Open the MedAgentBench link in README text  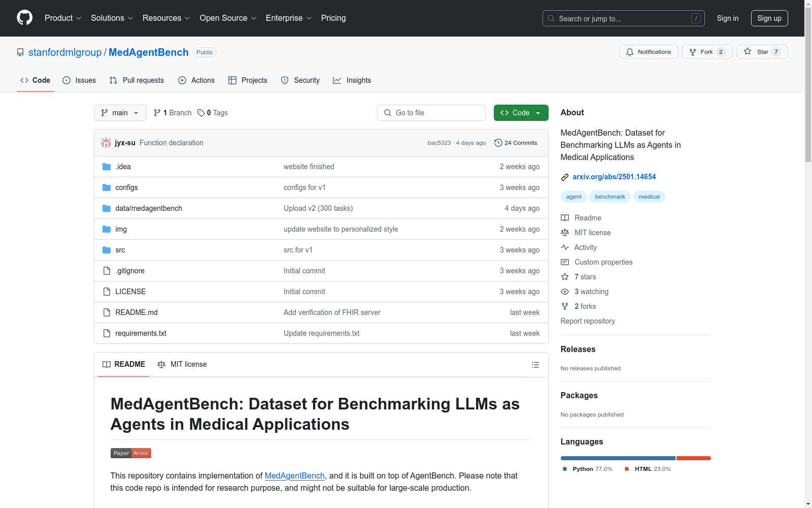tap(294, 475)
